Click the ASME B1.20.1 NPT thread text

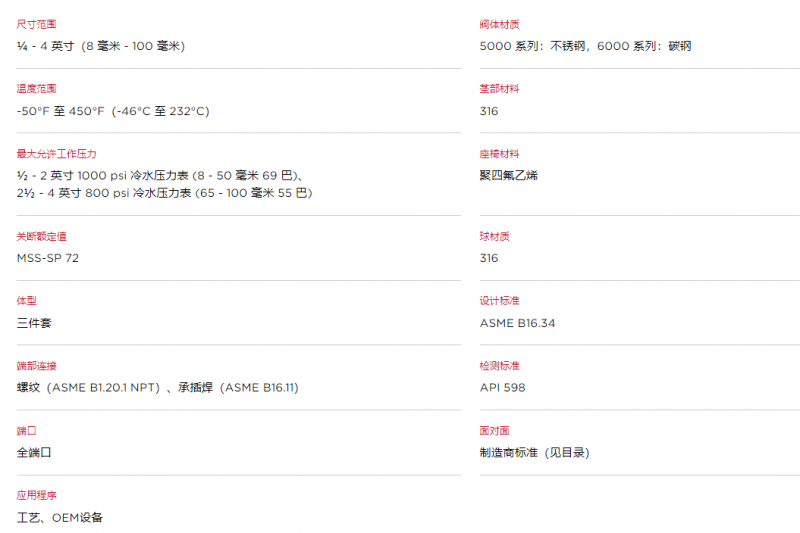(x=106, y=388)
